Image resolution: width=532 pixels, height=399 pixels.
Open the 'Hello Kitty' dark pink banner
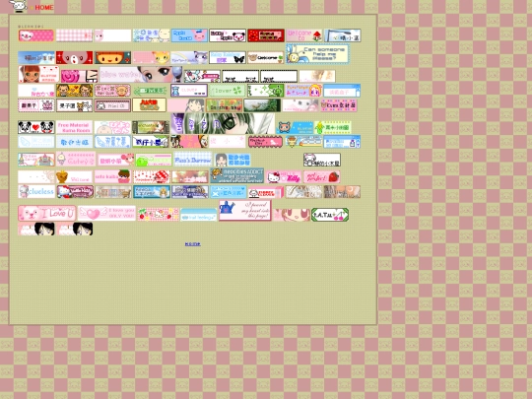[x=75, y=192]
